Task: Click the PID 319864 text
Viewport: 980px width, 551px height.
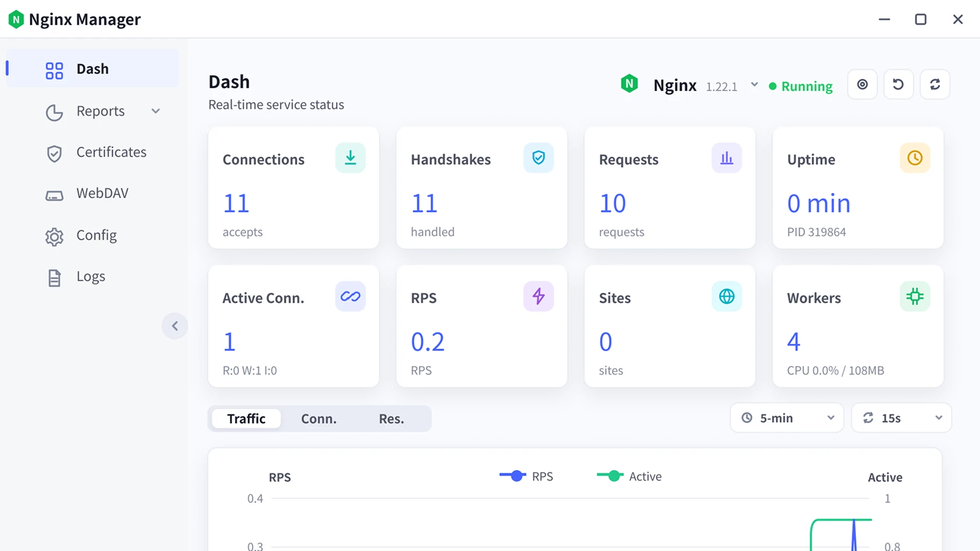Action: [x=816, y=232]
